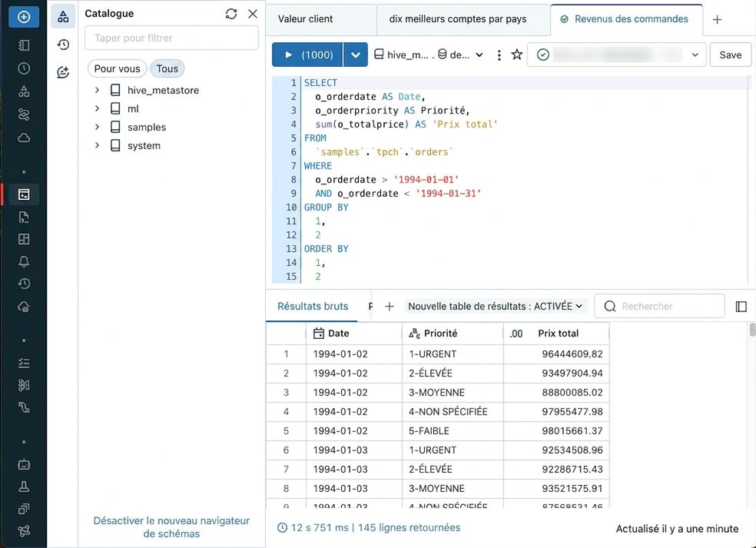This screenshot has width=756, height=548.
Task: Open the query kebab options menu
Action: tap(499, 55)
